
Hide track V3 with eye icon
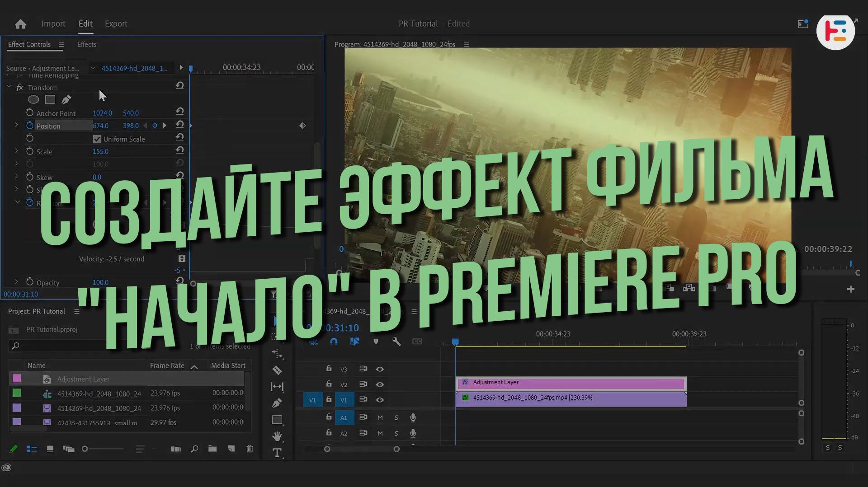(x=380, y=369)
